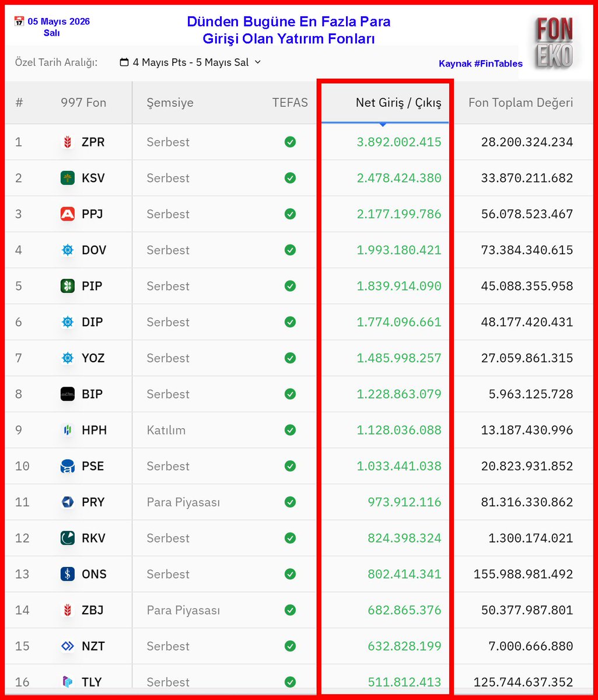598x700 pixels.
Task: Click the PRY fund logo icon
Action: click(68, 502)
